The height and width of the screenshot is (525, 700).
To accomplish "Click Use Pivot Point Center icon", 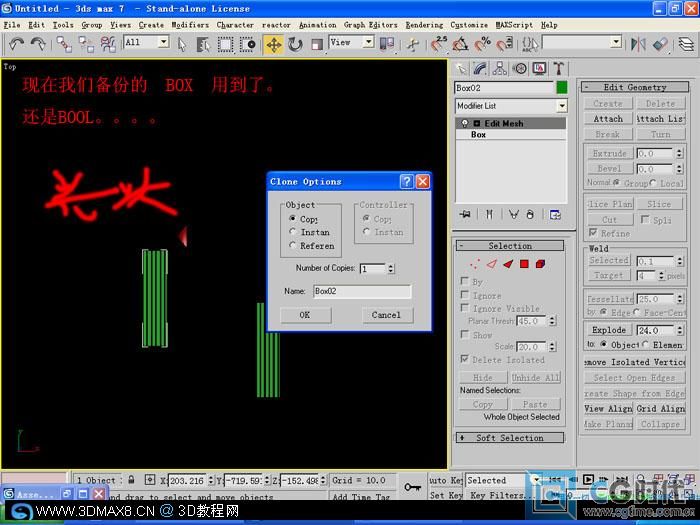I will [x=387, y=44].
